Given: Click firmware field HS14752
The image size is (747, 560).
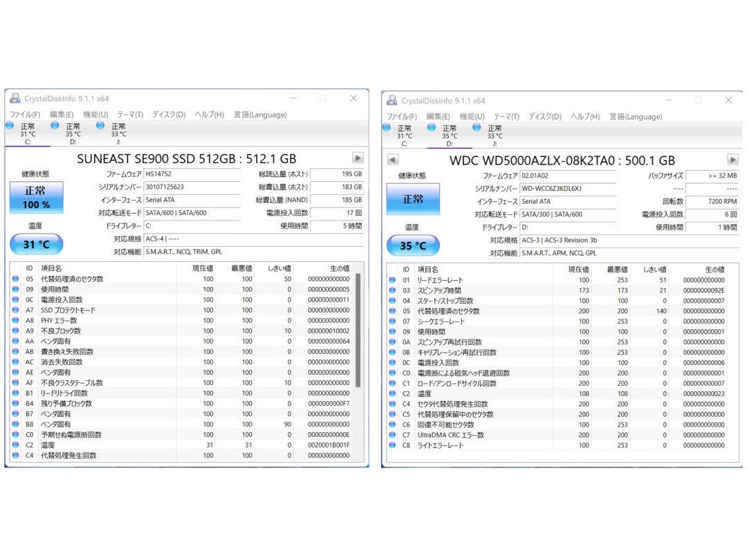Looking at the screenshot, I should pyautogui.click(x=192, y=174).
